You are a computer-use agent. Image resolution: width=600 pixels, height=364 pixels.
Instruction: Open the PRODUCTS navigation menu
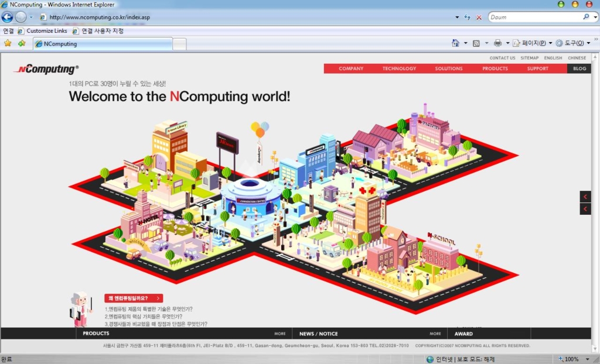click(495, 68)
